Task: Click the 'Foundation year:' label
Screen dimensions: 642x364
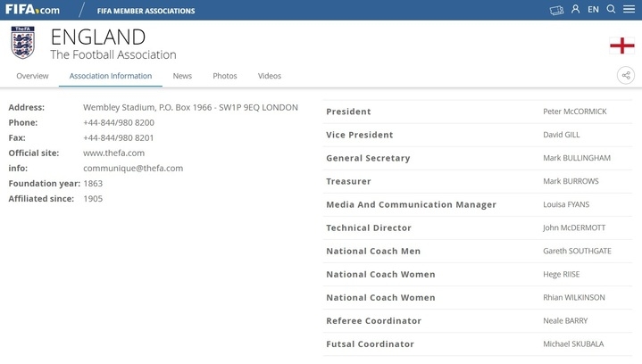Action: click(45, 184)
